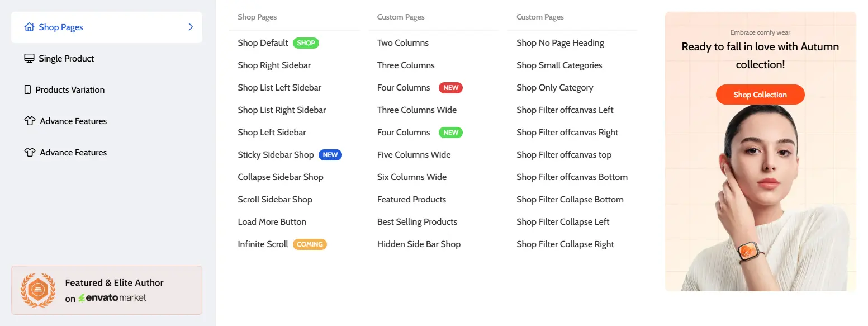Go to Three Columns Wide page
The width and height of the screenshot is (868, 326).
[416, 110]
